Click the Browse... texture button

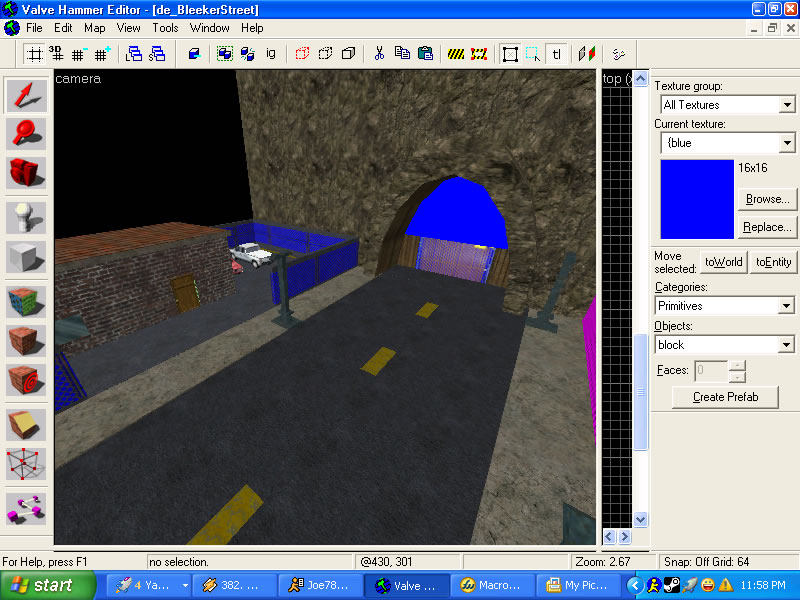[x=767, y=199]
